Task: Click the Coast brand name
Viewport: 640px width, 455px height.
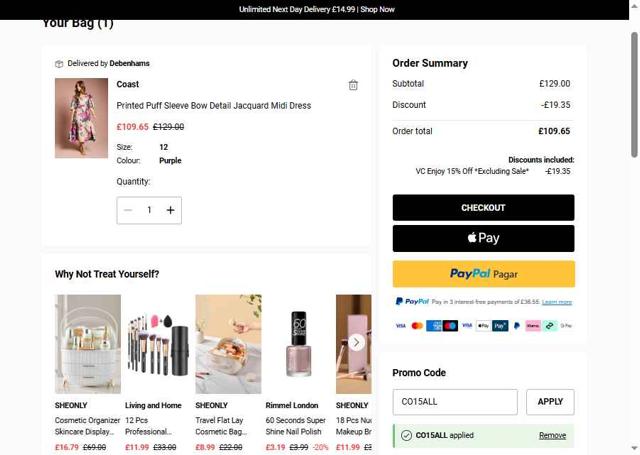Action: [128, 84]
